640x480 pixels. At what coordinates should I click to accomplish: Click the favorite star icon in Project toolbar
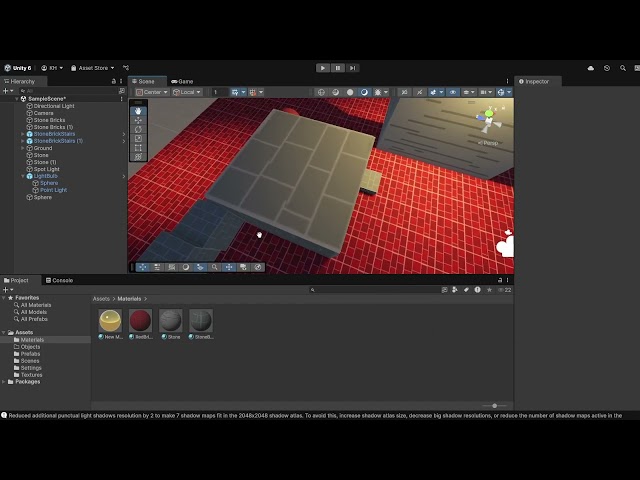pos(489,290)
